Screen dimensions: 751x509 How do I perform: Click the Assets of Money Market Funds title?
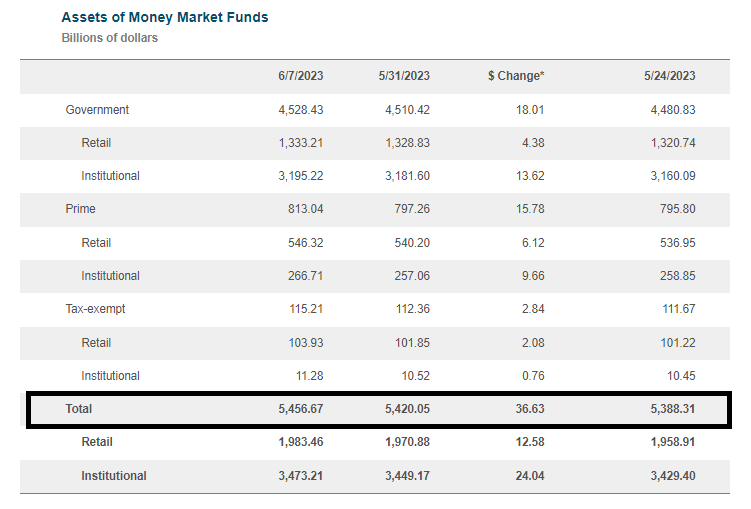tap(164, 17)
